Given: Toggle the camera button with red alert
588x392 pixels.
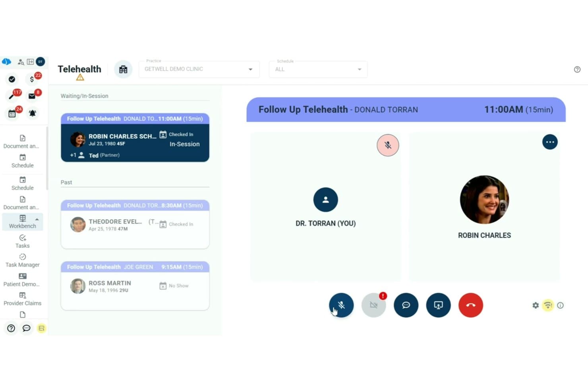Looking at the screenshot, I should pos(373,305).
